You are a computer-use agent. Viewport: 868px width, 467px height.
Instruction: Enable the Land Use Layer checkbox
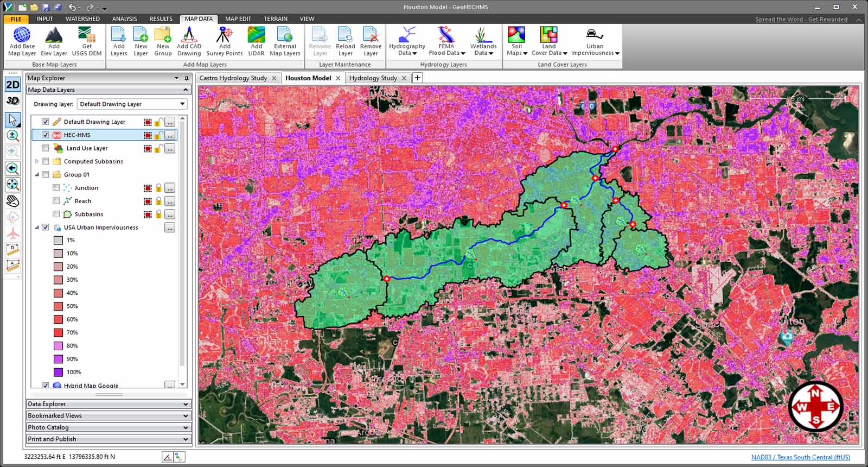coord(46,148)
